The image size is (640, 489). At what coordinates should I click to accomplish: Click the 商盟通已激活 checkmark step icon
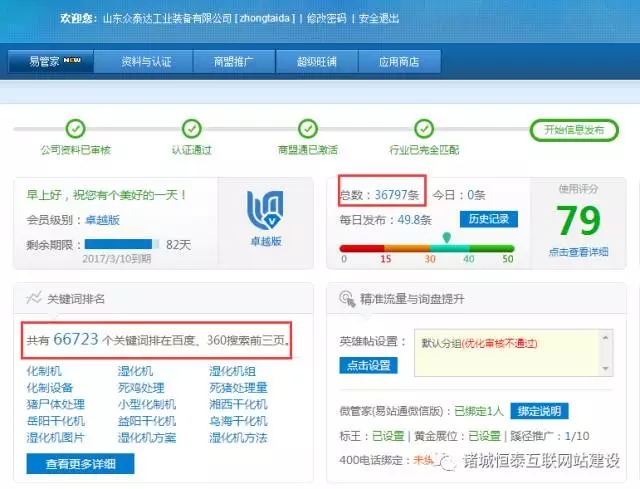tap(308, 129)
